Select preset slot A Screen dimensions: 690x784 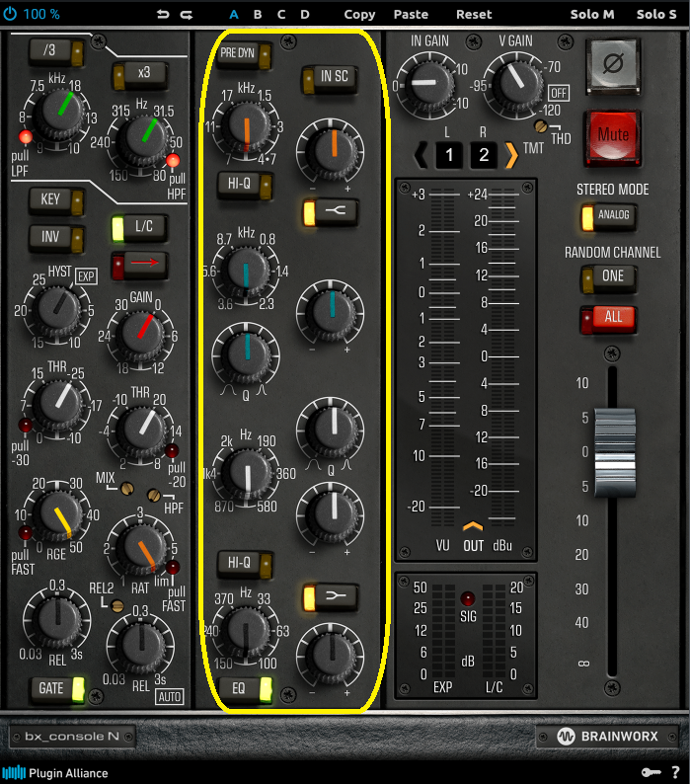[x=234, y=15]
